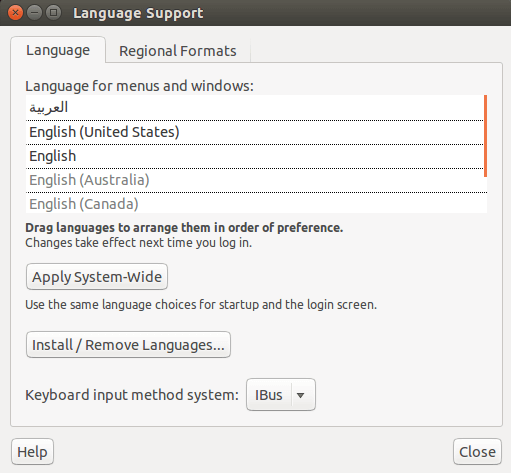
Task: Choose the plain English list entry
Action: pos(255,156)
